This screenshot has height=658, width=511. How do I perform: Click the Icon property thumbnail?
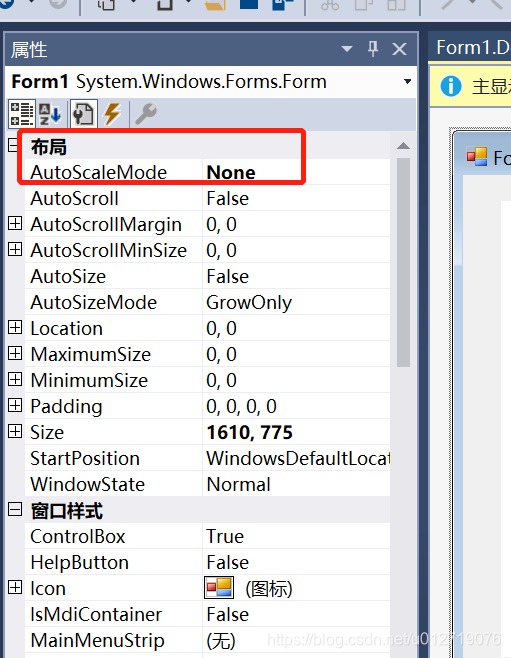tap(219, 588)
